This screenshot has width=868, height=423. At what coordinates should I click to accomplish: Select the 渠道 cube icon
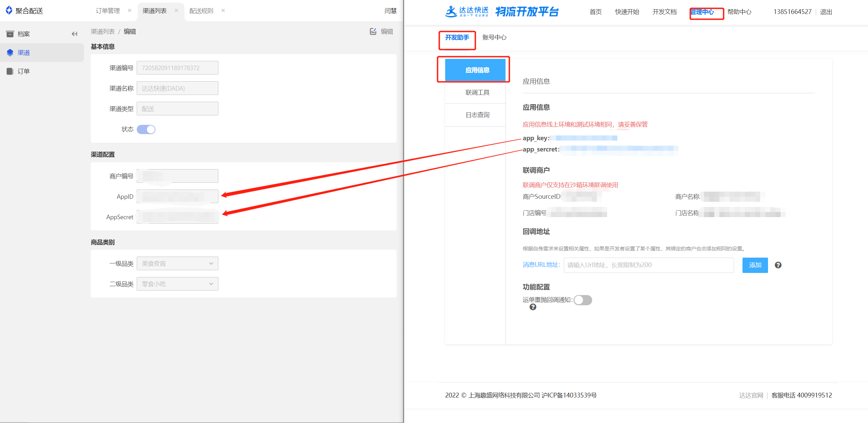point(10,52)
